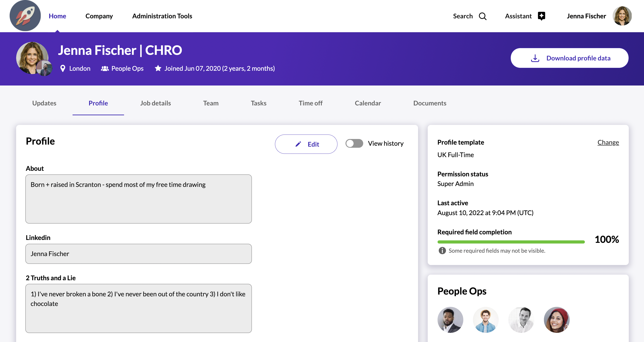Image resolution: width=644 pixels, height=342 pixels.
Task: Click the Change profile template link
Action: 608,142
